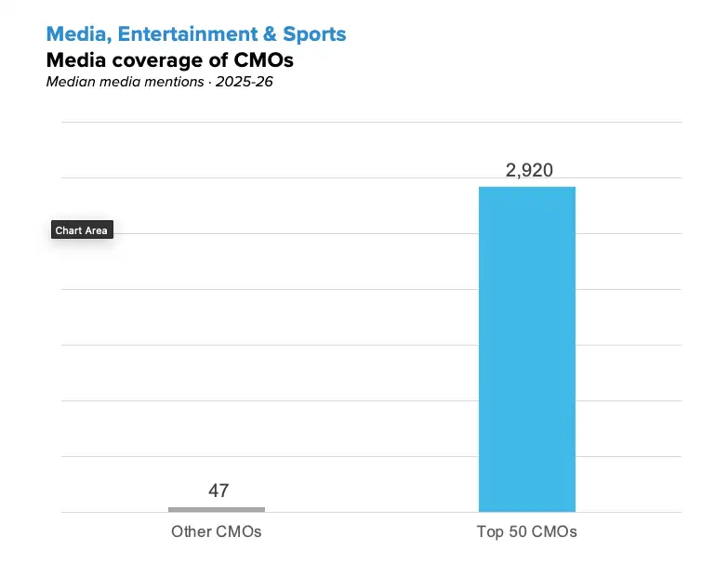Click the blue Media, Entertainment & Sports heading
The width and height of the screenshot is (728, 563).
pyautogui.click(x=196, y=34)
